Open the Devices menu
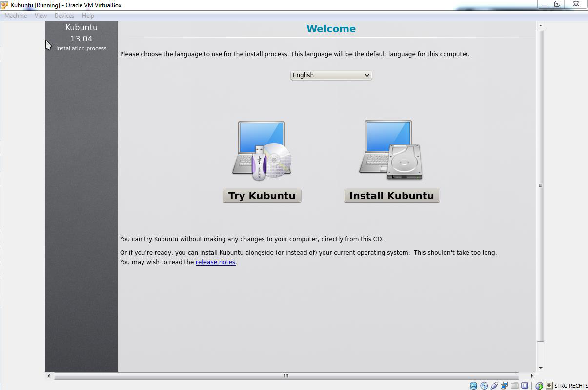The width and height of the screenshot is (588, 390). pos(64,16)
